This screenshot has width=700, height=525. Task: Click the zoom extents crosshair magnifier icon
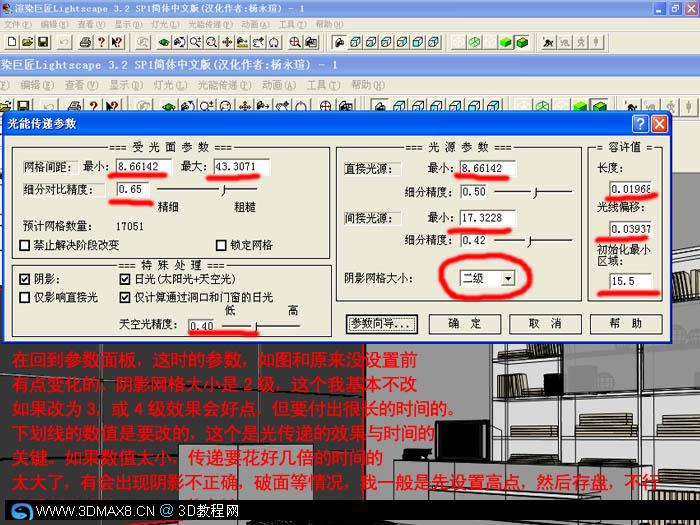tap(295, 42)
